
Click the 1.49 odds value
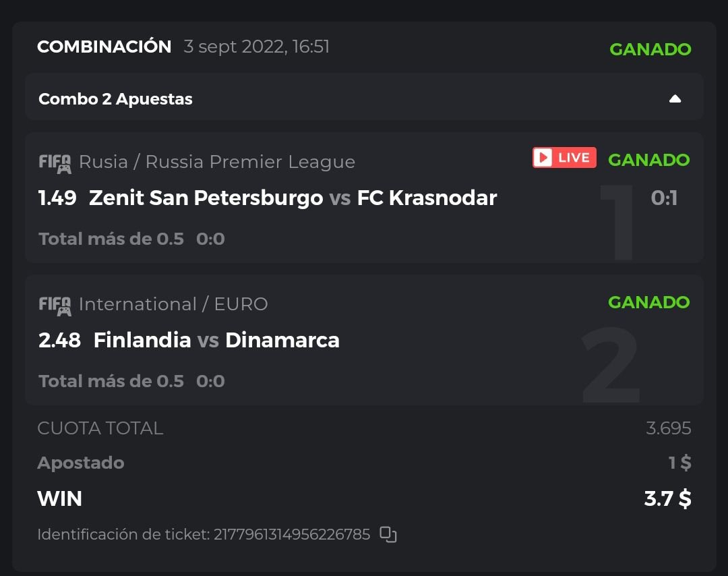pyautogui.click(x=57, y=198)
